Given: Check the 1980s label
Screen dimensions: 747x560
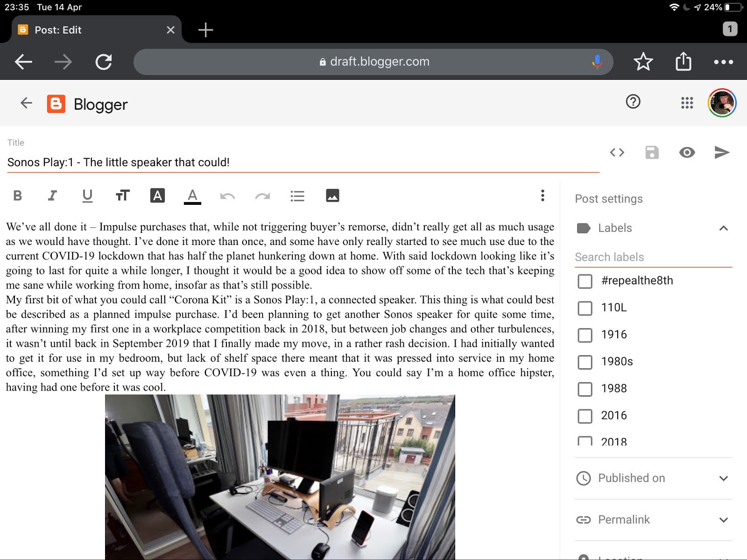Looking at the screenshot, I should [x=585, y=362].
